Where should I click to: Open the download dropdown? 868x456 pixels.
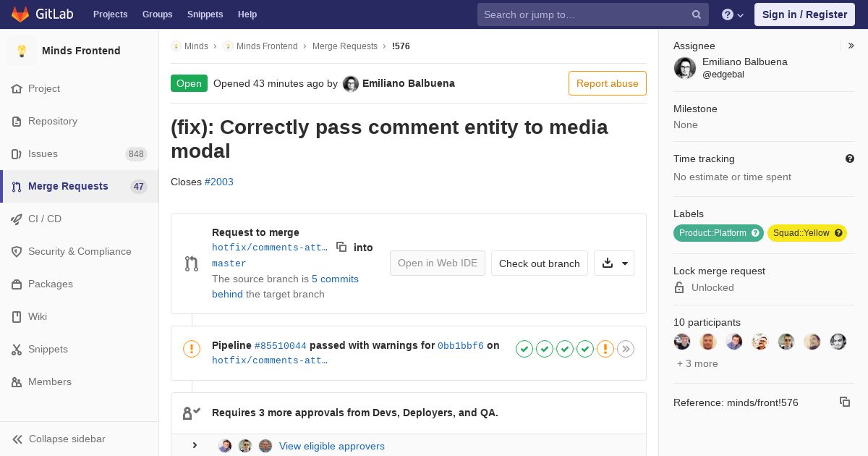tap(614, 263)
